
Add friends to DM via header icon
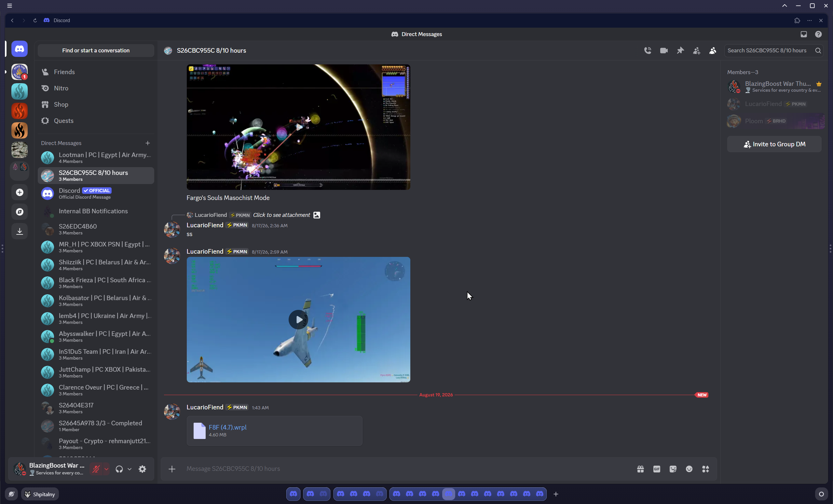(x=696, y=50)
